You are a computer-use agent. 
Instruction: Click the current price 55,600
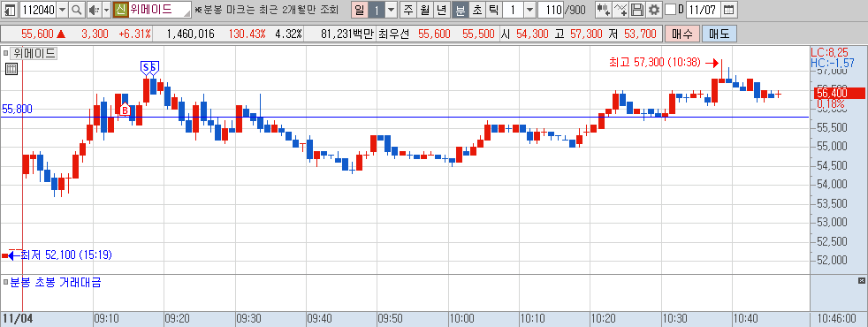[38, 34]
